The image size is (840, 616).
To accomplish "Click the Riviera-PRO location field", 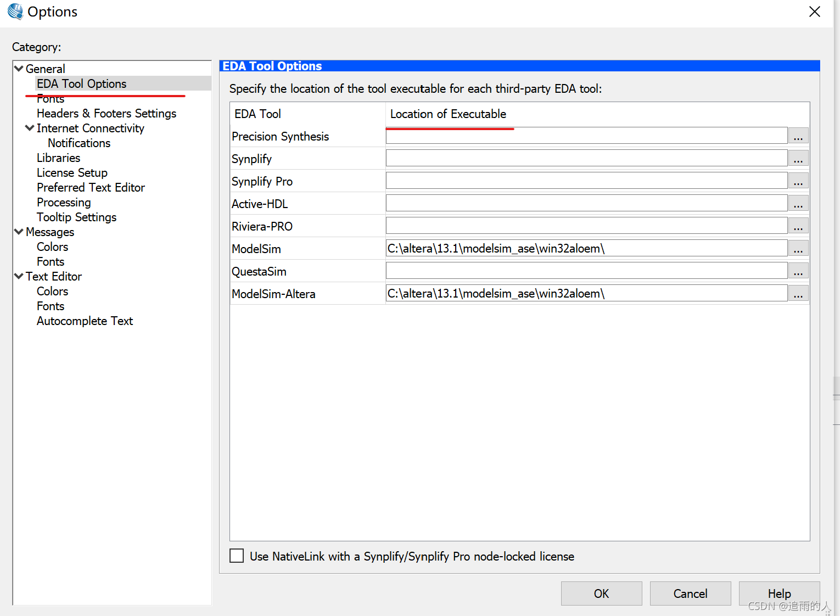I will point(586,226).
